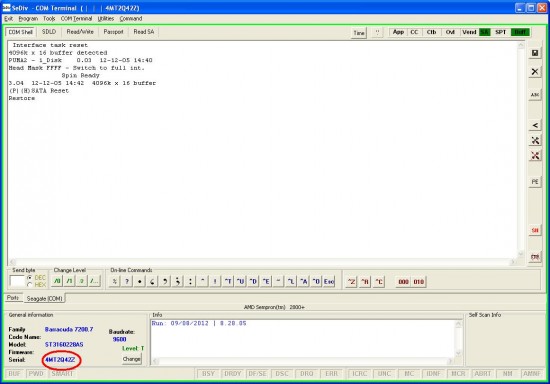Screen dimensions: 550x384
Task: Toggle the Ctb indicator
Action: [x=431, y=32]
